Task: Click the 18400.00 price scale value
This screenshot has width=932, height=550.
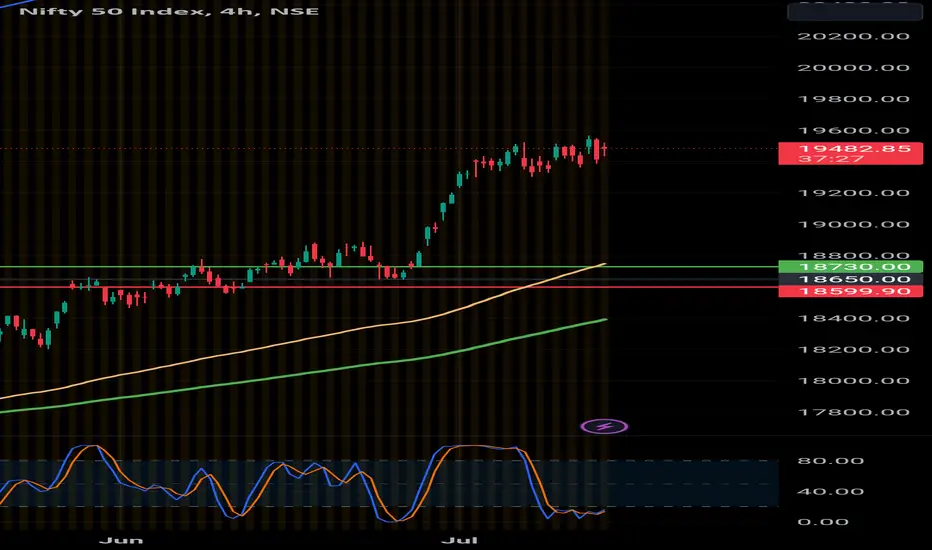Action: [x=854, y=318]
